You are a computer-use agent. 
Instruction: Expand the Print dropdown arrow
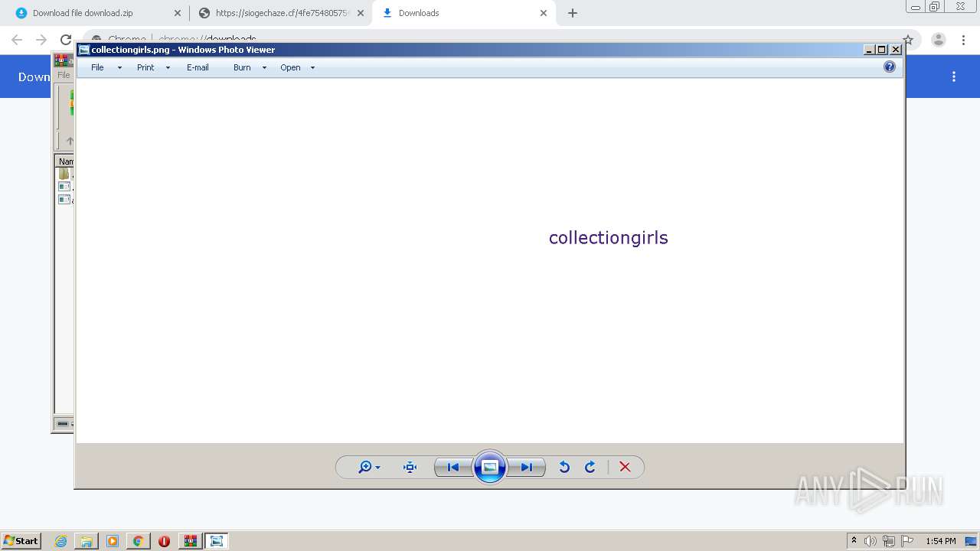coord(168,67)
